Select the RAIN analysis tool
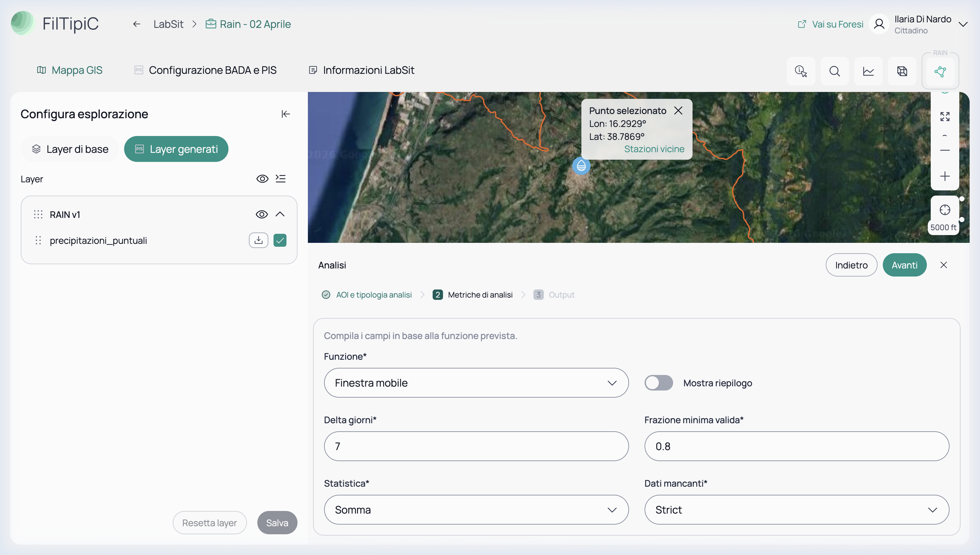This screenshot has width=980, height=555. (x=940, y=71)
